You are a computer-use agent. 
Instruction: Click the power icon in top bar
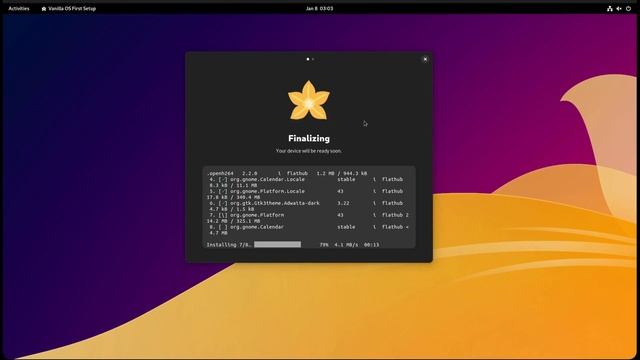pos(629,9)
